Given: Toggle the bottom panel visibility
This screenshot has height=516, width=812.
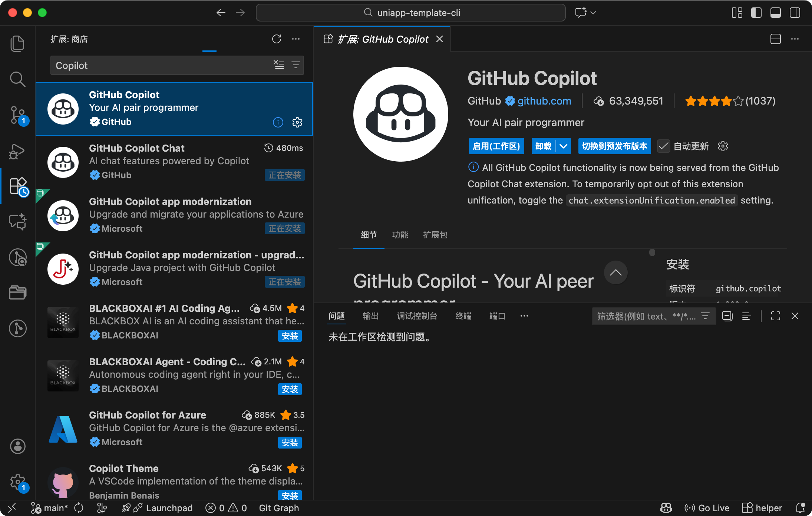Looking at the screenshot, I should [x=775, y=13].
